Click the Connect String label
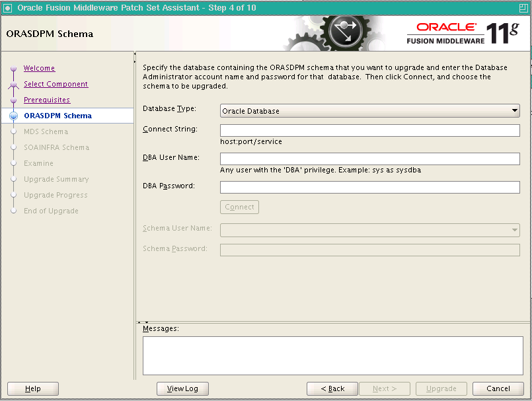 tap(171, 129)
